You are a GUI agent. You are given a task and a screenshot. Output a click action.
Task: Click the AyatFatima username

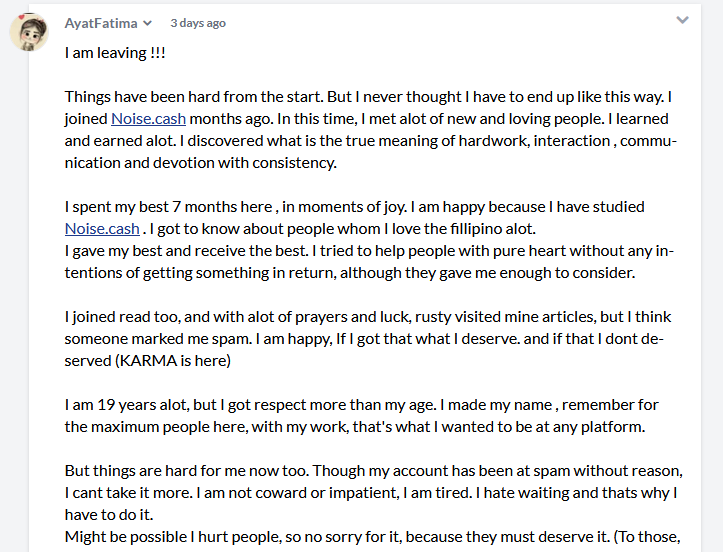click(x=101, y=23)
